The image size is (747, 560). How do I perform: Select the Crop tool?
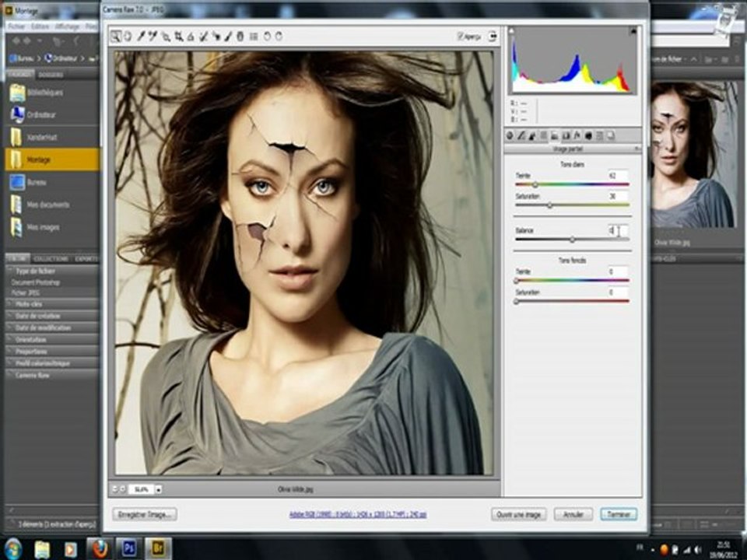pyautogui.click(x=179, y=37)
